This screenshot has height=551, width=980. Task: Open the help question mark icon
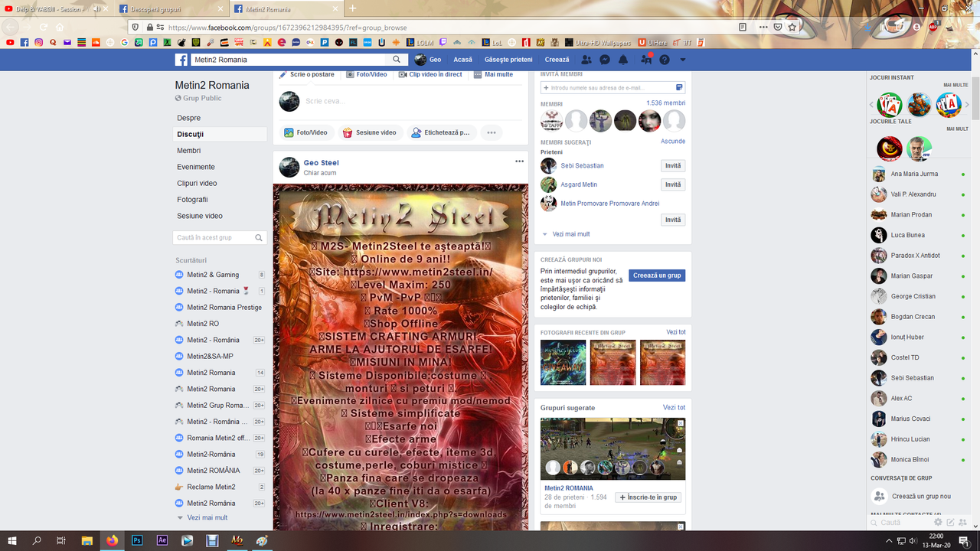click(664, 60)
